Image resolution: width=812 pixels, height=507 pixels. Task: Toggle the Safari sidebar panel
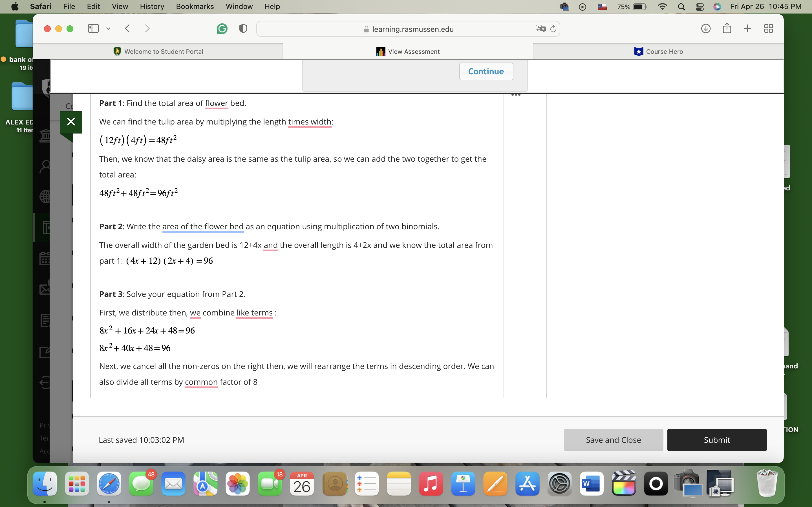[x=93, y=28]
